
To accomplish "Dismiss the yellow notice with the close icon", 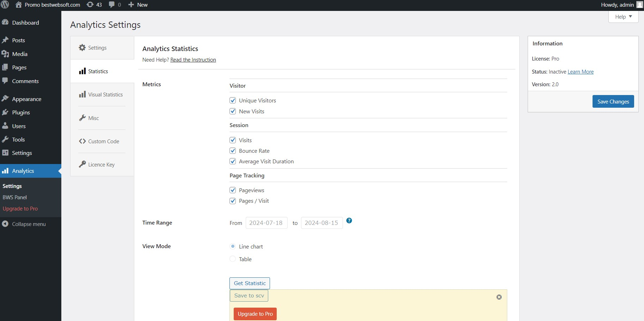I will click(499, 297).
